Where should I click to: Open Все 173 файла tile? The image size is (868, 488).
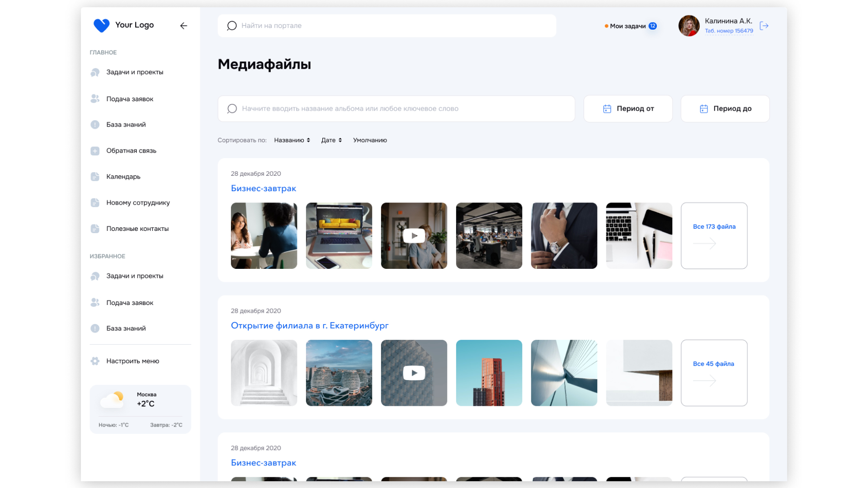[x=714, y=236]
